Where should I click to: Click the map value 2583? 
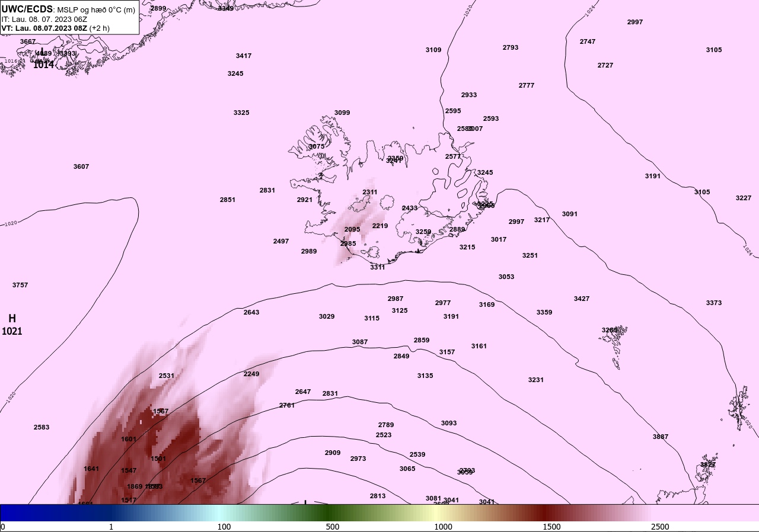42,427
